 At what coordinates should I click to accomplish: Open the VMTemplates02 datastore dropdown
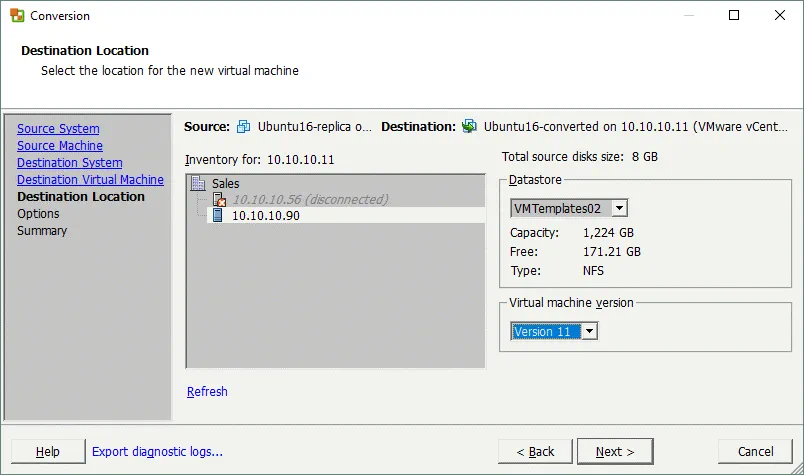click(x=619, y=208)
